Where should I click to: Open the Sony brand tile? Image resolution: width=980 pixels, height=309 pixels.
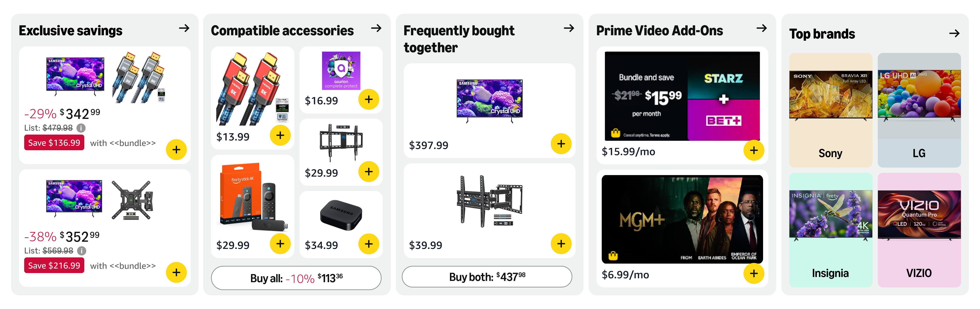pyautogui.click(x=830, y=110)
